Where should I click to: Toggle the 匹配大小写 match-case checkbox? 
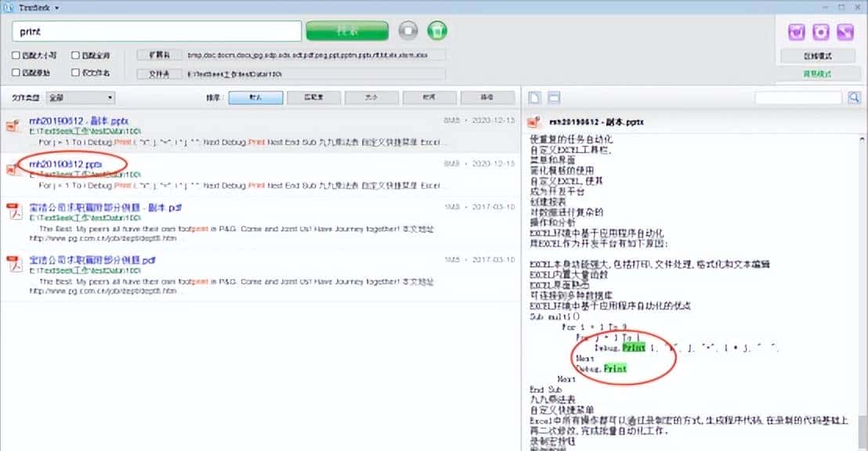(x=16, y=56)
